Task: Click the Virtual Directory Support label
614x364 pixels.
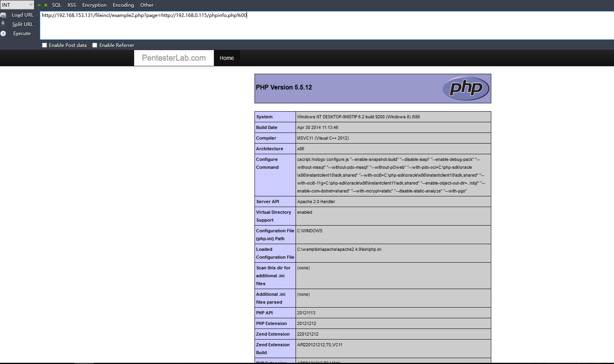Action: click(x=273, y=216)
